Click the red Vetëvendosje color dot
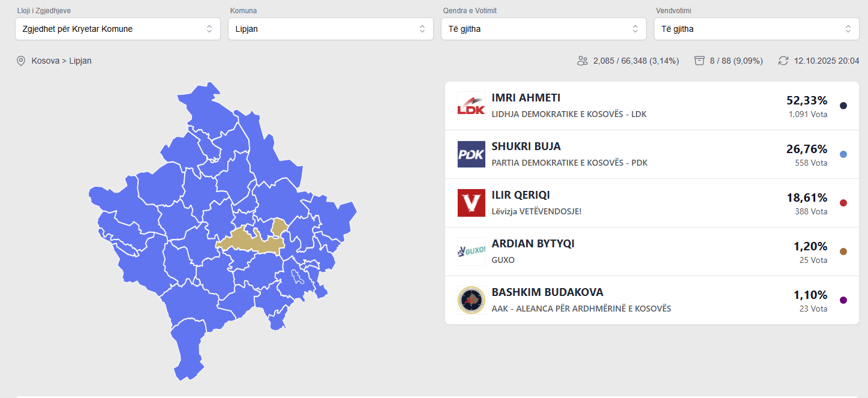The height and width of the screenshot is (398, 868). tap(843, 203)
